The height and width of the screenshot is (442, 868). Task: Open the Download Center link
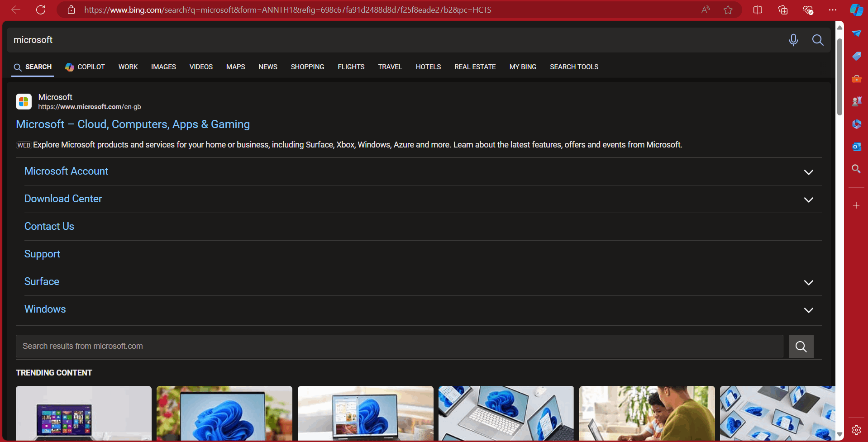63,199
